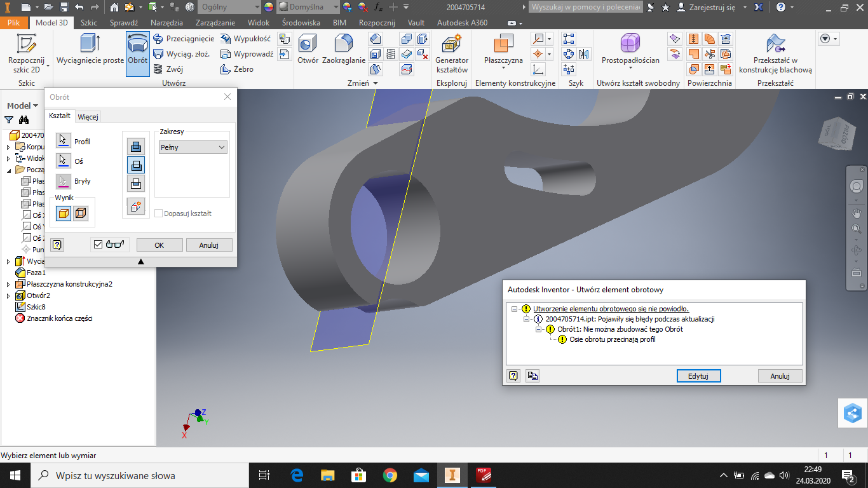
Task: Open the Zakresy Pełny dropdown
Action: point(193,147)
